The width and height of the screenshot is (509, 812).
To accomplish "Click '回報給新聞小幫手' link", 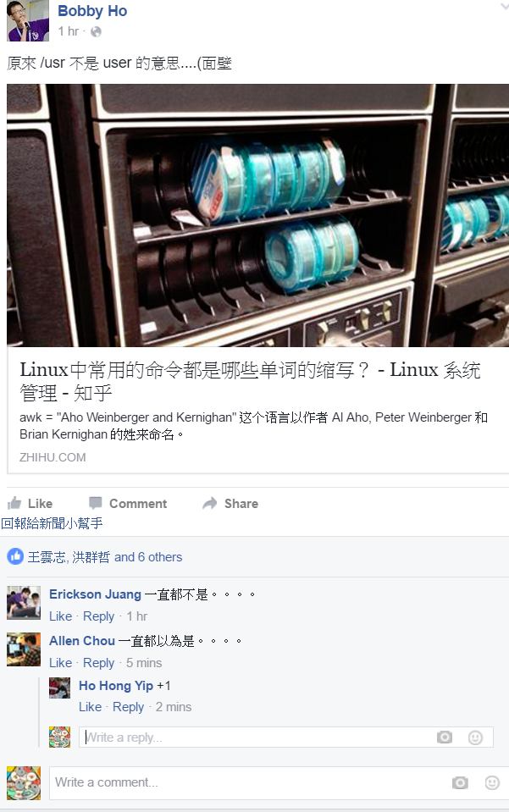I will 52,523.
